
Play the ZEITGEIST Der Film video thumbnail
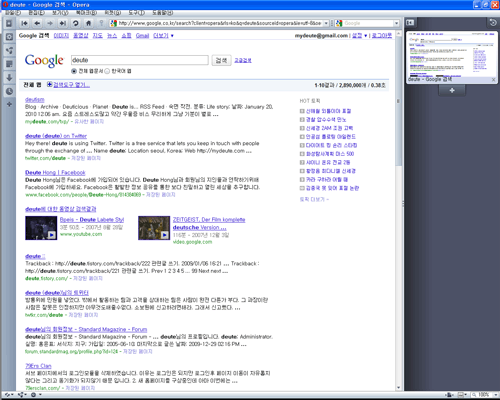(x=154, y=228)
